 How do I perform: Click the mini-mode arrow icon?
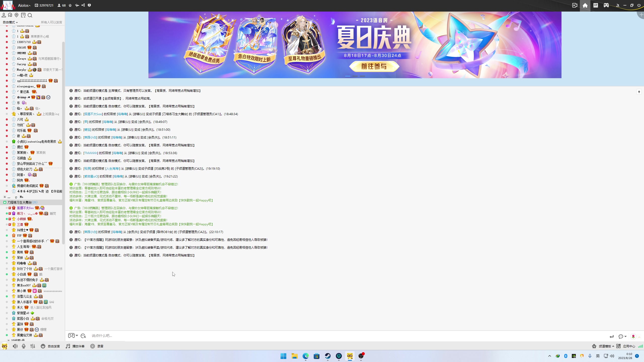(618, 5)
